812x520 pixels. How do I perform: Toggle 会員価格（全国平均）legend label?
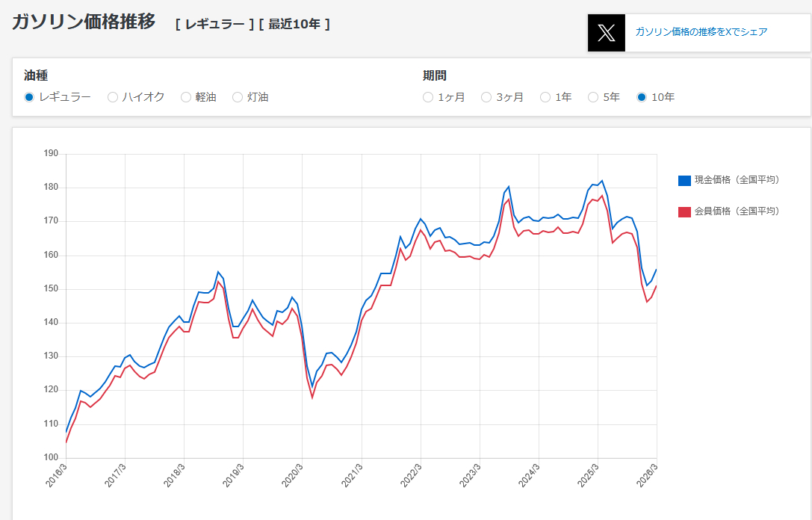point(737,211)
